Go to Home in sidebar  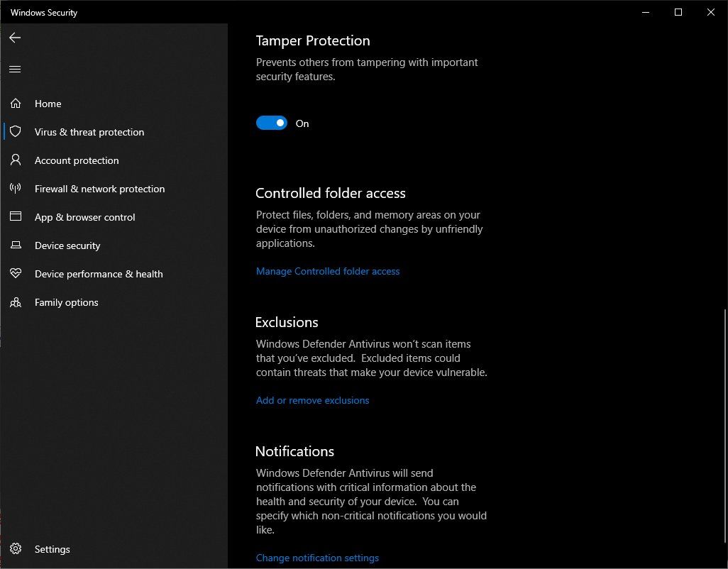48,104
